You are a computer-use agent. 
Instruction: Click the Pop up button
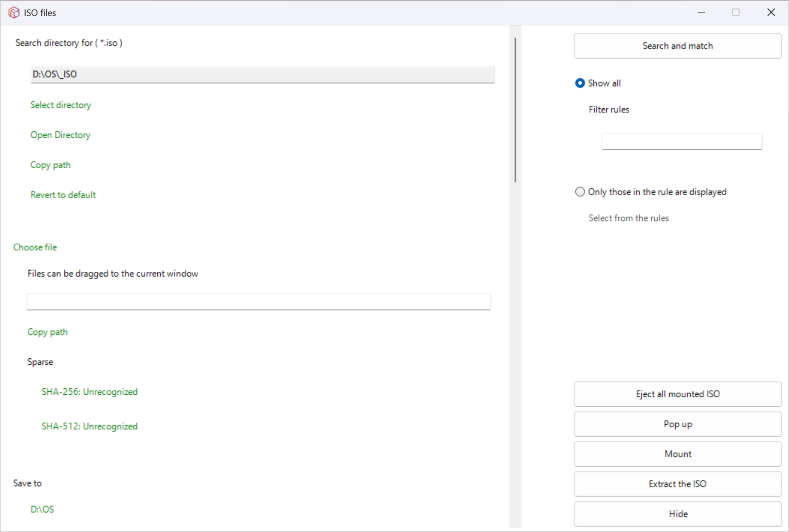(677, 424)
